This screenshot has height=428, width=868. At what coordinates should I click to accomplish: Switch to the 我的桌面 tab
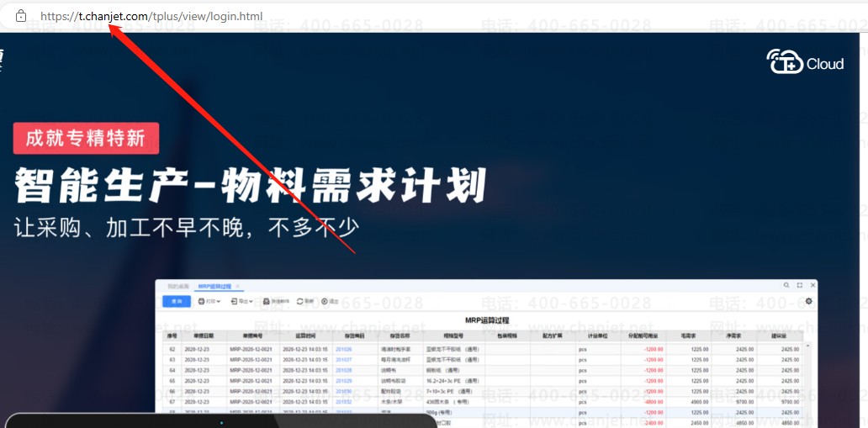tap(178, 286)
